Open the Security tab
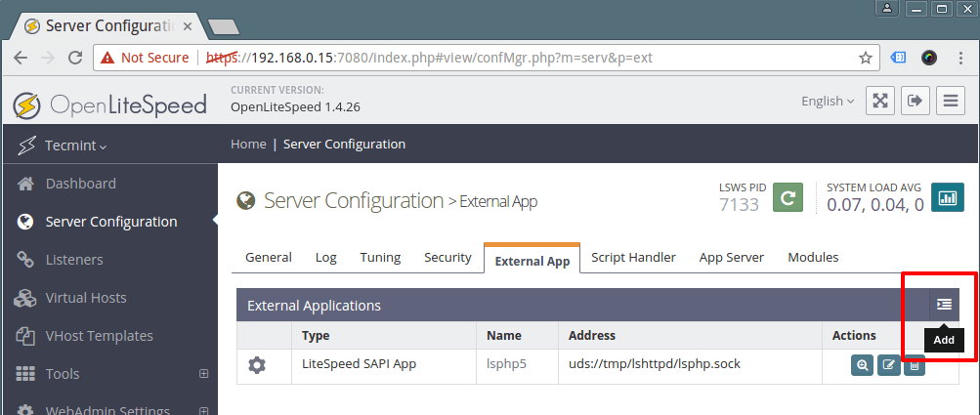Screen dimensions: 980x415 [x=447, y=258]
